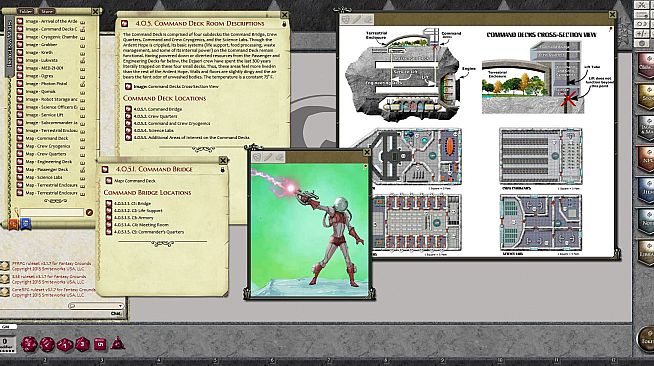Open the link icon for Image - Grabber
The width and height of the screenshot is (654, 366).
(x=20, y=45)
